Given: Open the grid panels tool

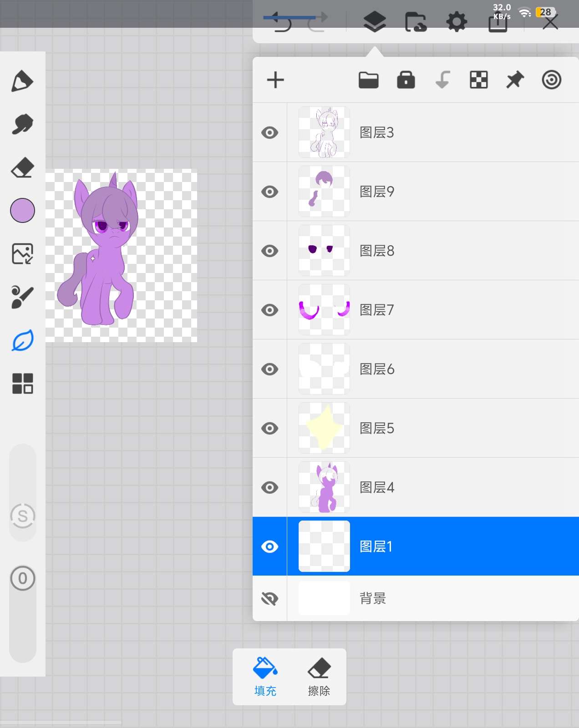Looking at the screenshot, I should click(22, 384).
